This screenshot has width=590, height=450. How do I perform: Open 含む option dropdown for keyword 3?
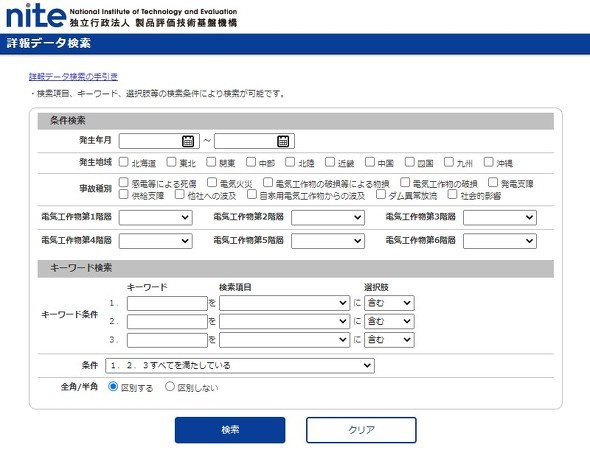389,340
